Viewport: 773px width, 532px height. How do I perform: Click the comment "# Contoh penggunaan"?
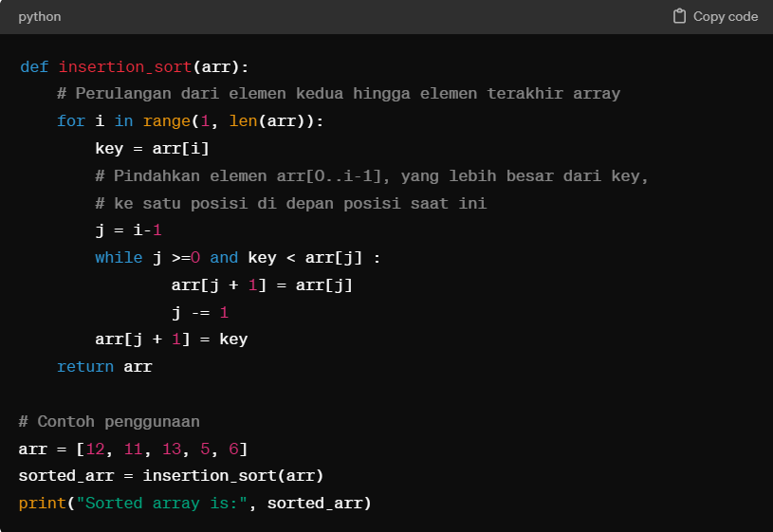[109, 422]
